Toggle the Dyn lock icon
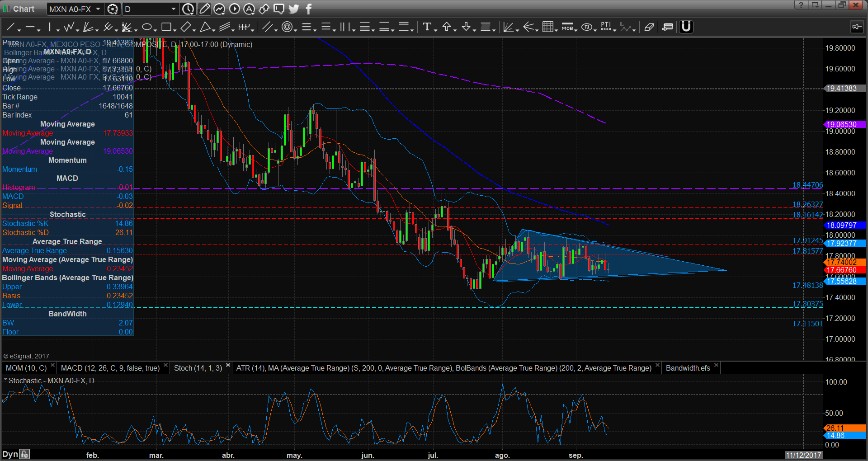 (x=24, y=454)
